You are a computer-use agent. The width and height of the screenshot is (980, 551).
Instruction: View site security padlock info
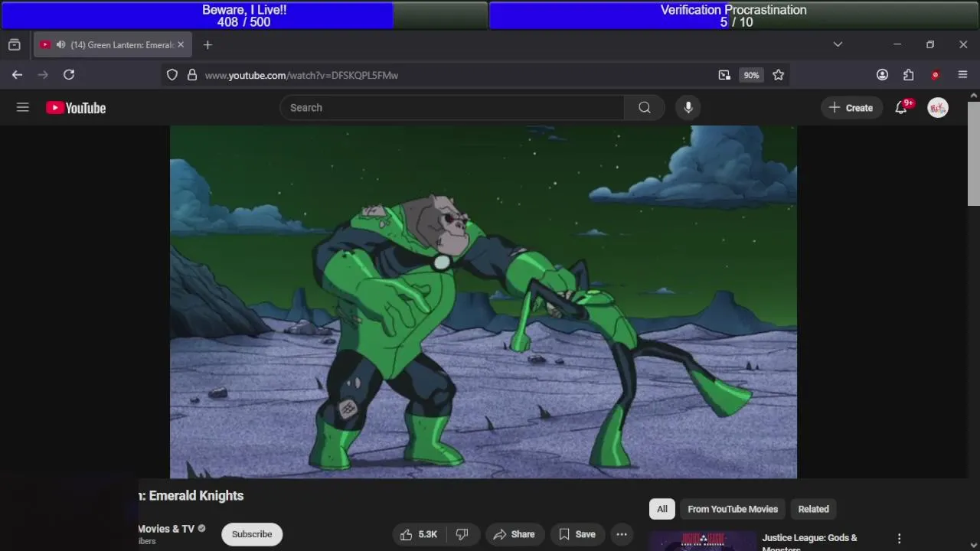coord(192,75)
